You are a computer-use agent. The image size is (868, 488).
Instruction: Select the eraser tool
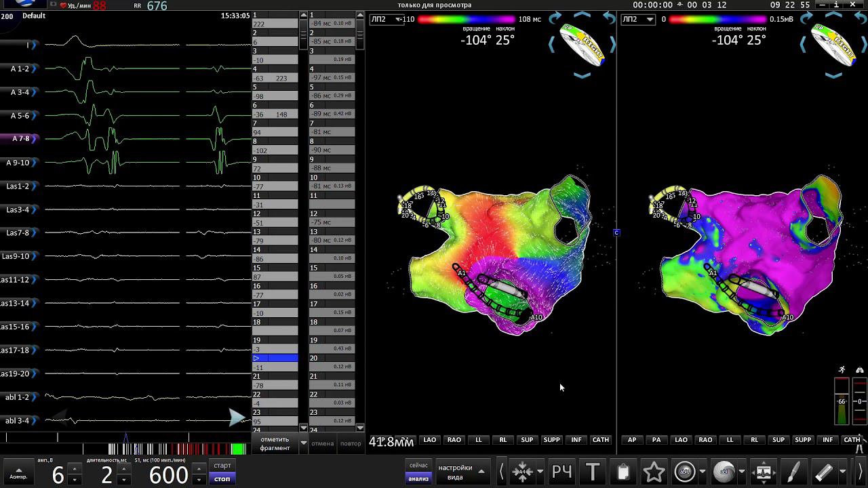tap(823, 472)
